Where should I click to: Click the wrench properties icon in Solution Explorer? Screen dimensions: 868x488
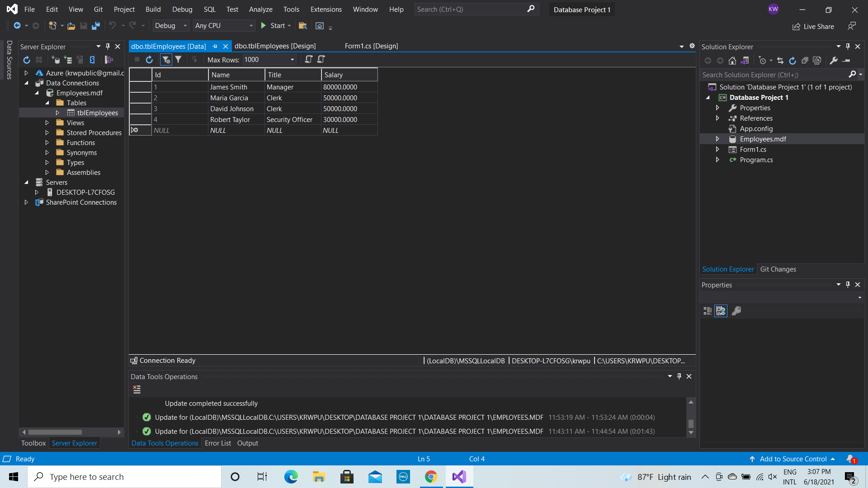834,61
